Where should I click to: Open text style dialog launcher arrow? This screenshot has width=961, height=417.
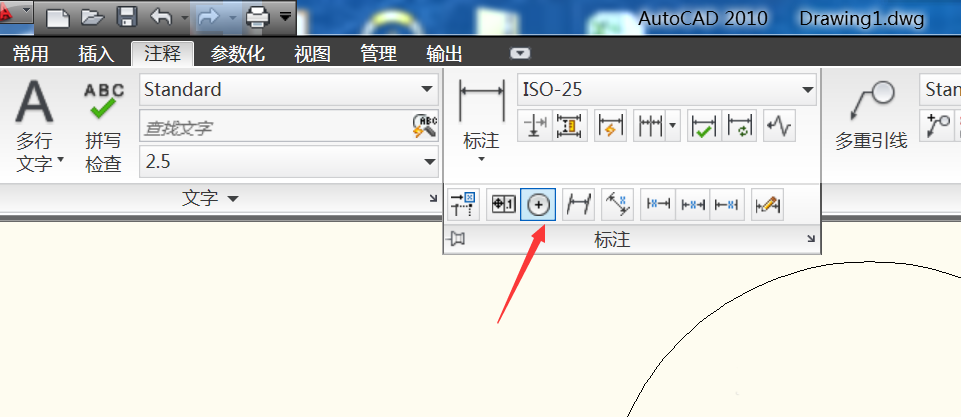[x=433, y=198]
